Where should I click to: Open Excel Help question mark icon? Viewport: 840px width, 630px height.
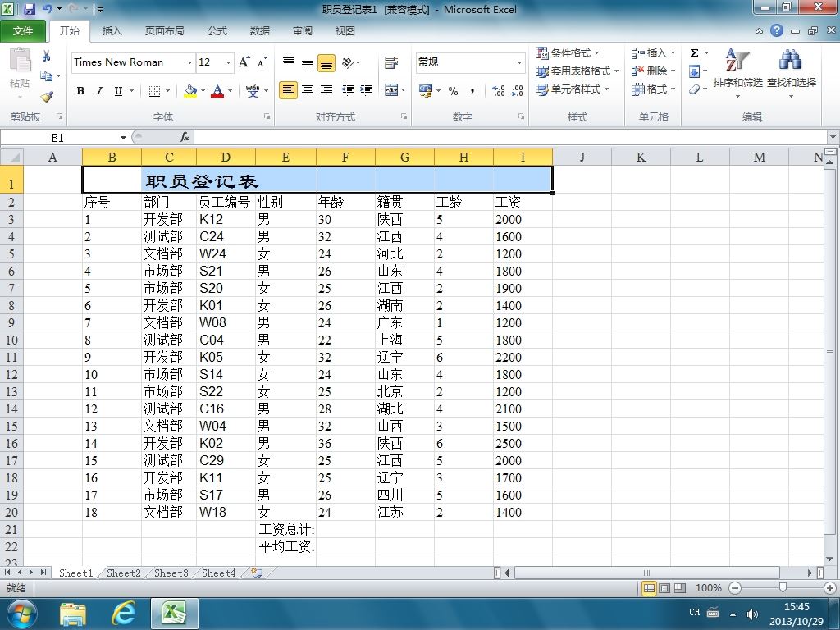777,30
